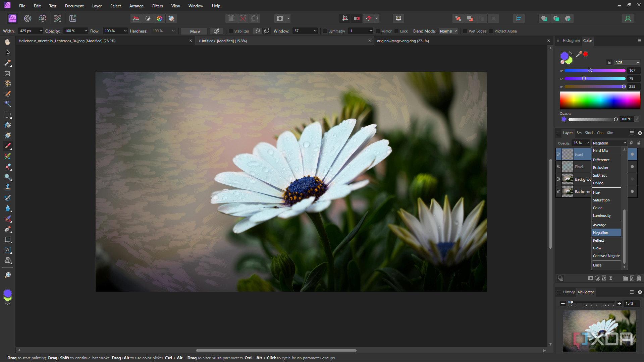The image size is (644, 362).
Task: Open the Window value dropdown
Action: pos(315,31)
